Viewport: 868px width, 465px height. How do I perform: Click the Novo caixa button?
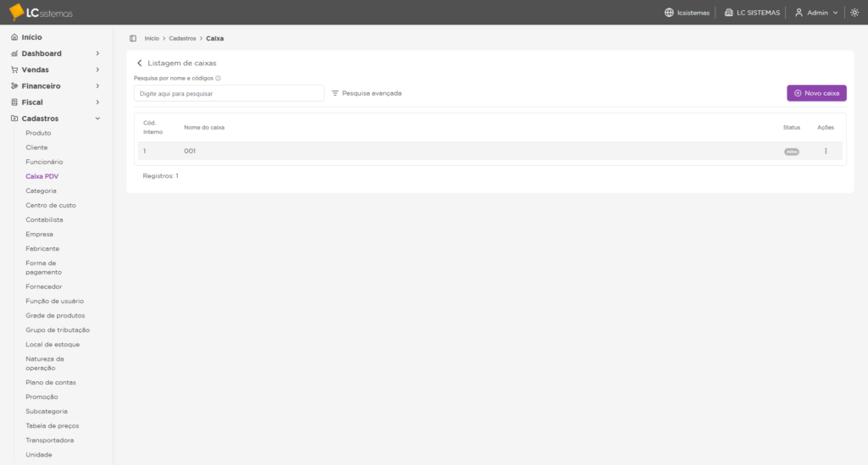point(816,93)
